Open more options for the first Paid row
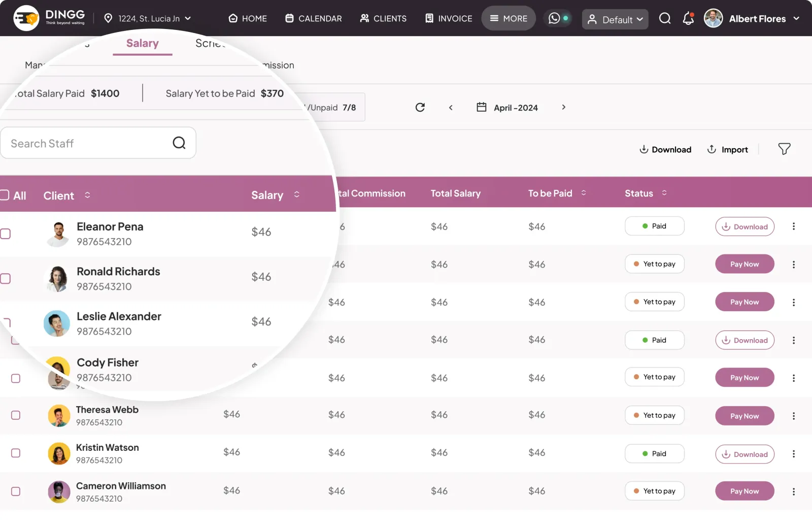This screenshot has height=527, width=812. (794, 226)
